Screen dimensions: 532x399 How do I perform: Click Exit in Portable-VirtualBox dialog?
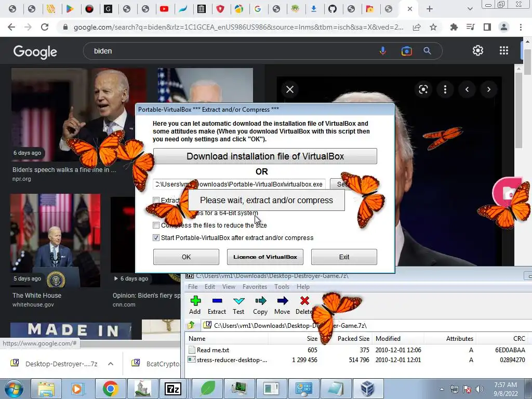(344, 257)
